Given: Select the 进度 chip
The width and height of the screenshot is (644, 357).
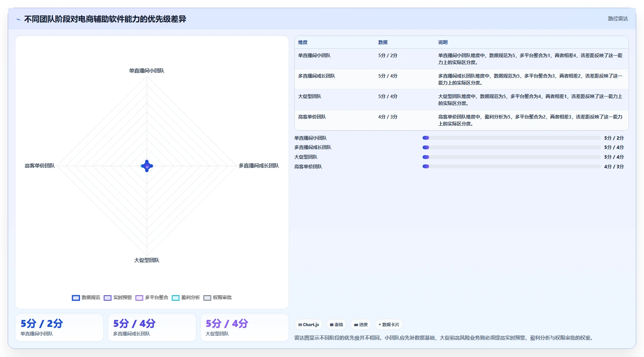Looking at the screenshot, I should [x=361, y=325].
